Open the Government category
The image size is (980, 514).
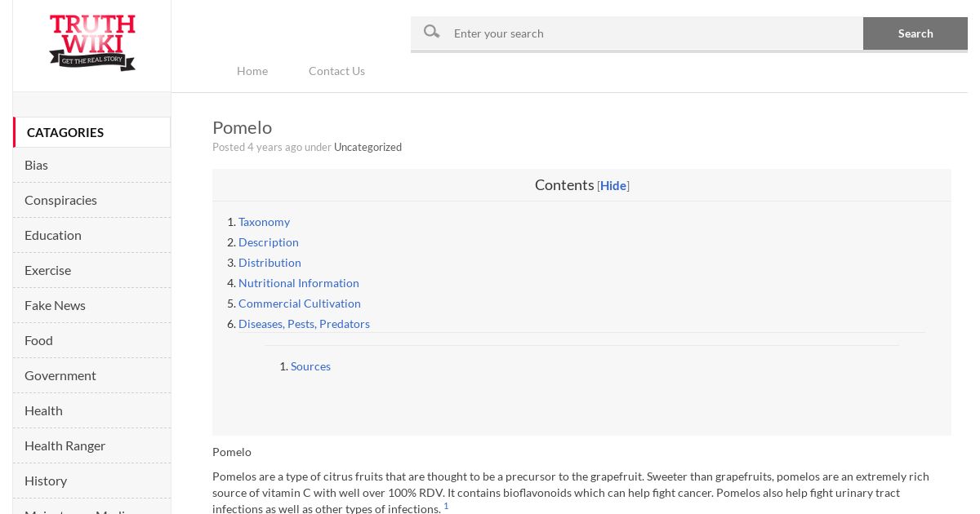click(x=91, y=375)
